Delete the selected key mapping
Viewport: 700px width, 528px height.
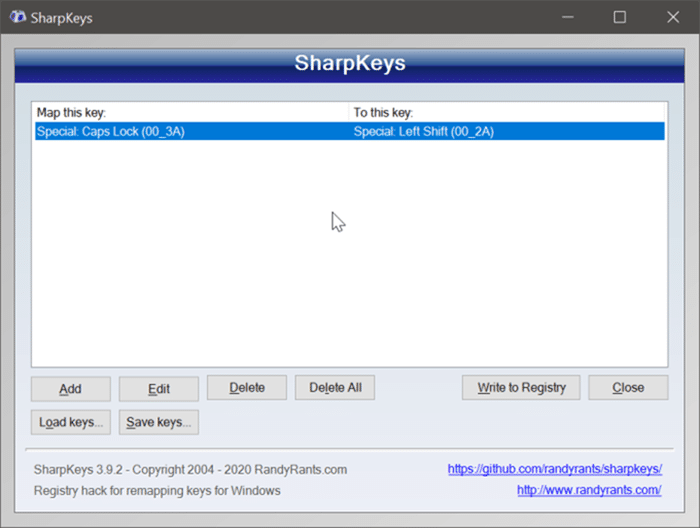(247, 387)
